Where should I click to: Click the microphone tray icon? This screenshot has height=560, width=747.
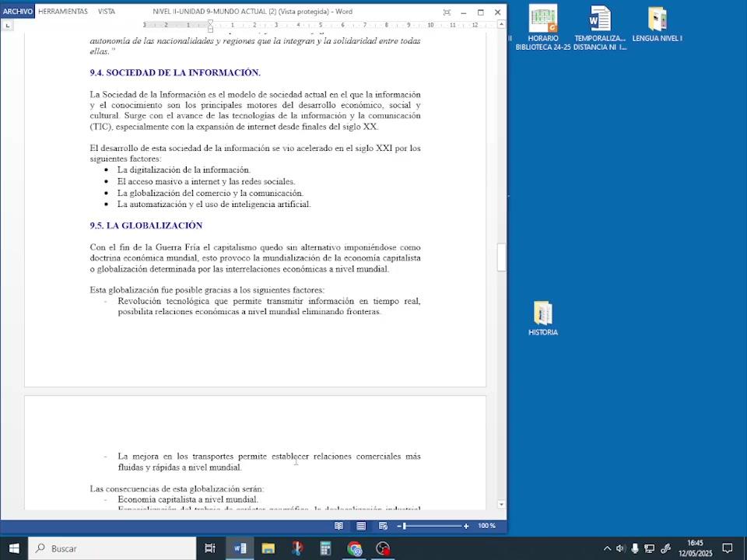point(635,548)
